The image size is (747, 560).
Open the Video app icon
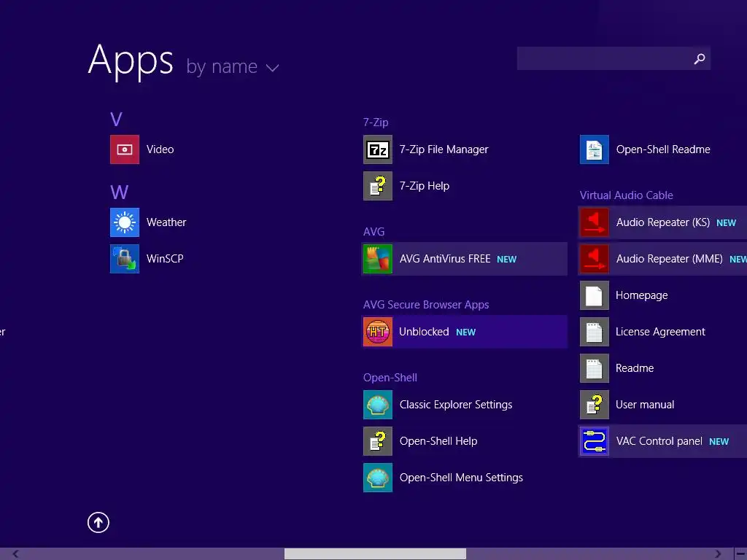124,149
